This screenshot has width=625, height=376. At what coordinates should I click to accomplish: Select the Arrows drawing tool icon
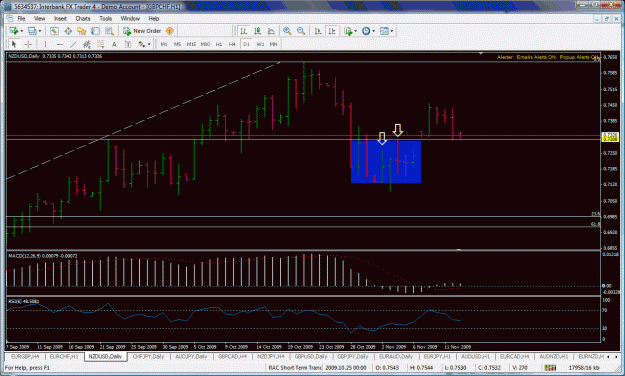(x=142, y=44)
